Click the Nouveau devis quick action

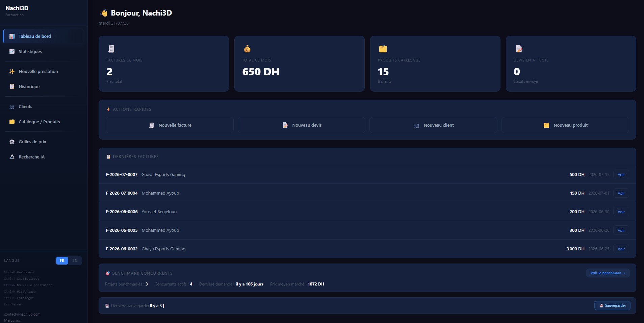[302, 125]
